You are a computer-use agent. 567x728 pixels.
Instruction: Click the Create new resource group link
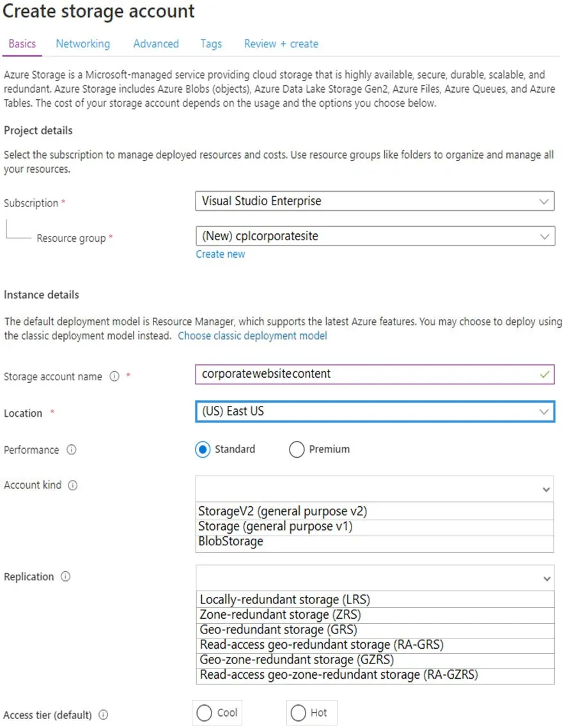click(x=221, y=254)
